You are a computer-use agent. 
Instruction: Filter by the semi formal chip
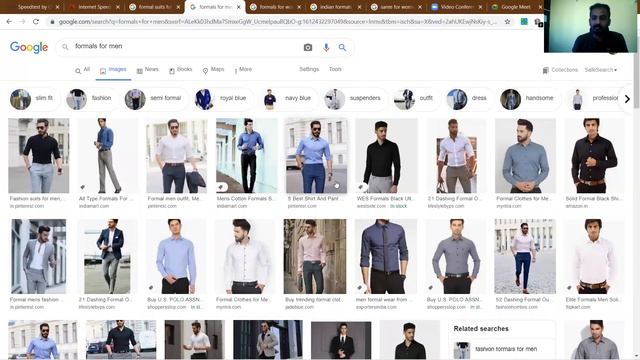pyautogui.click(x=156, y=99)
